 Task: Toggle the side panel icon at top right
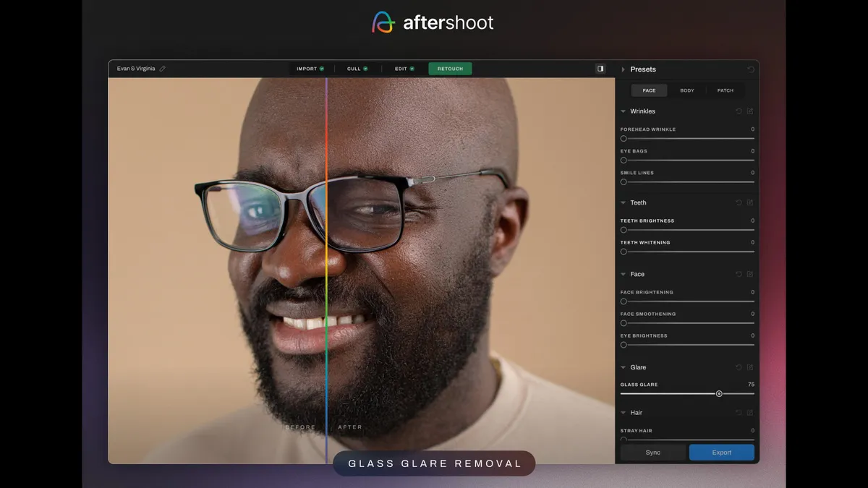pos(600,68)
